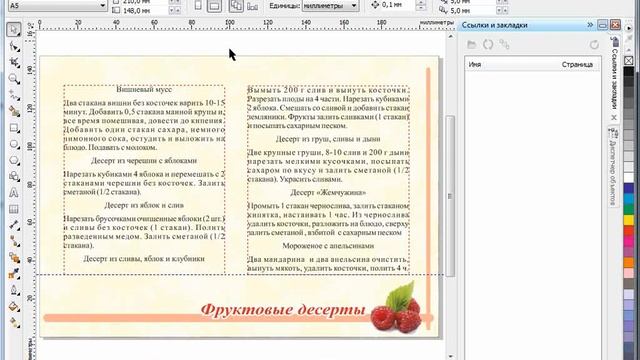Roll up the Ссылки и закладки docker

(602, 25)
